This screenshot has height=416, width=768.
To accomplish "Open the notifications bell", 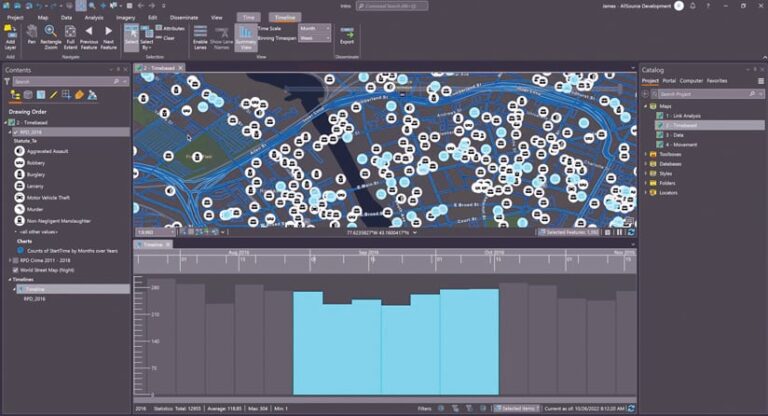I will coord(693,6).
